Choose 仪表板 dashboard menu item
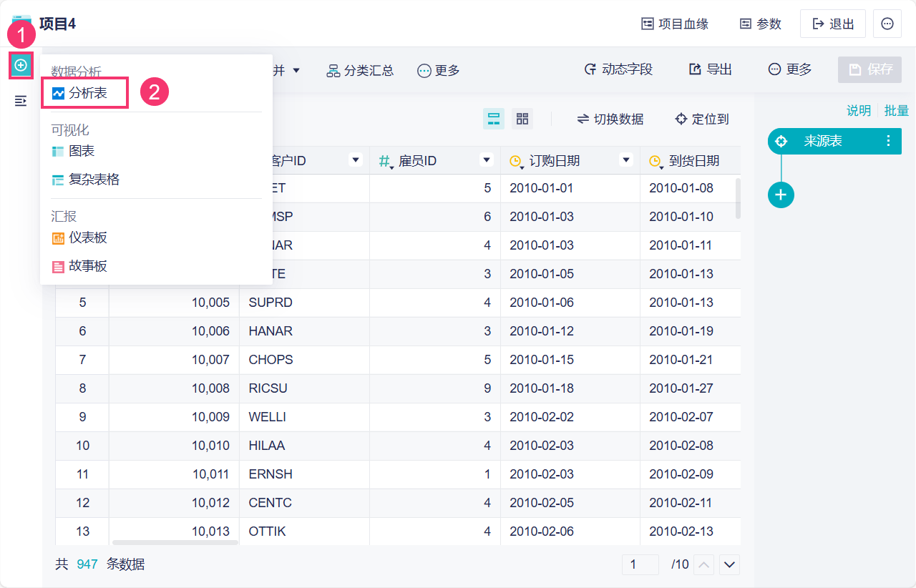Screen dimensions: 916x588 pyautogui.click(x=87, y=237)
